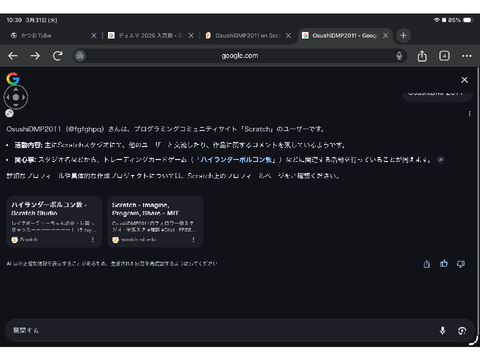Switch to the かつおTube tab

pos(50,35)
